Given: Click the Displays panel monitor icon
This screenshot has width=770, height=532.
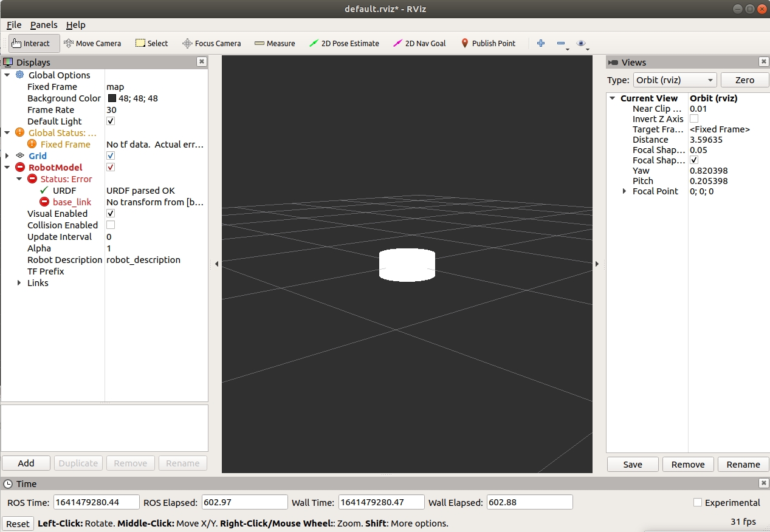Looking at the screenshot, I should tap(8, 62).
